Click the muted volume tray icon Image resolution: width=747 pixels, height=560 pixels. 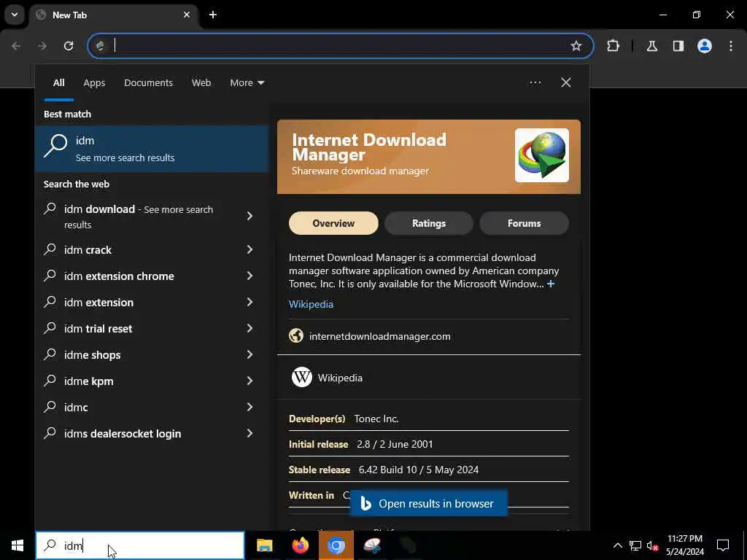[x=652, y=545]
